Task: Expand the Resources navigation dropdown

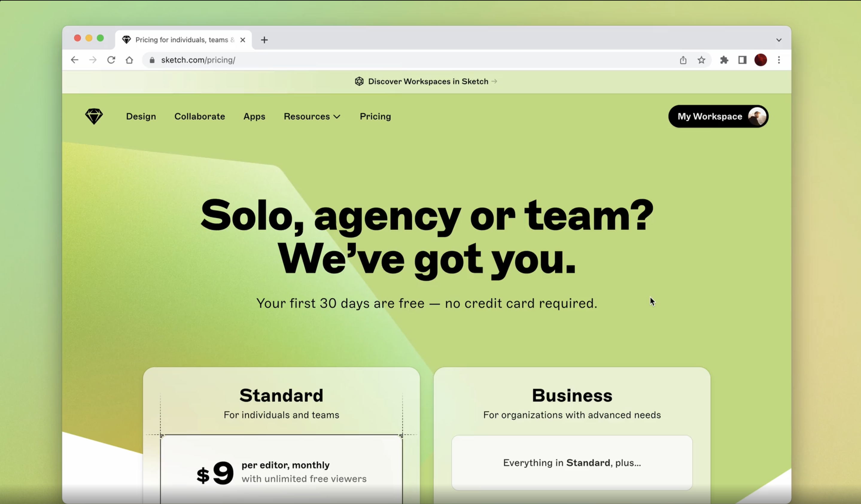Action: [x=312, y=116]
